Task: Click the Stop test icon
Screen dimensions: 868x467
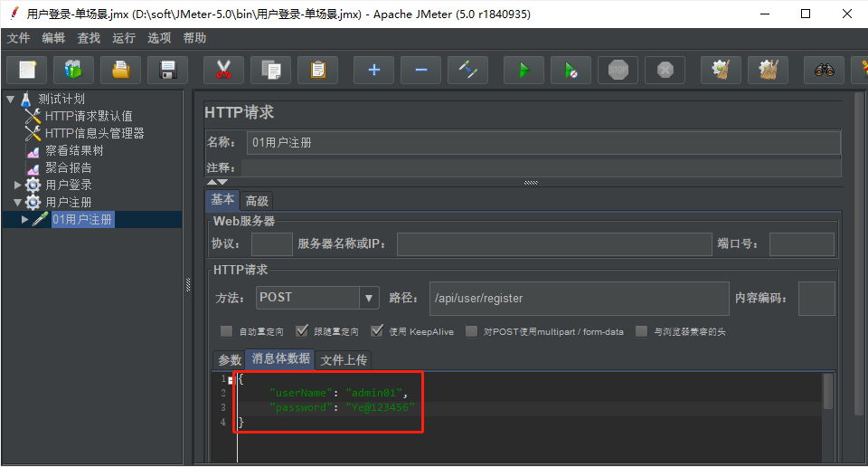Action: point(618,70)
